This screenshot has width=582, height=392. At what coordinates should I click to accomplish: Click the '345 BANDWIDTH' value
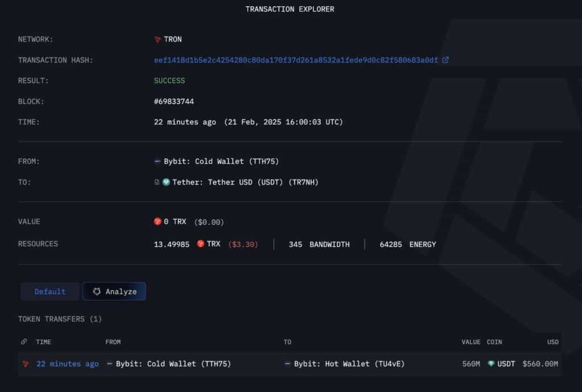319,244
